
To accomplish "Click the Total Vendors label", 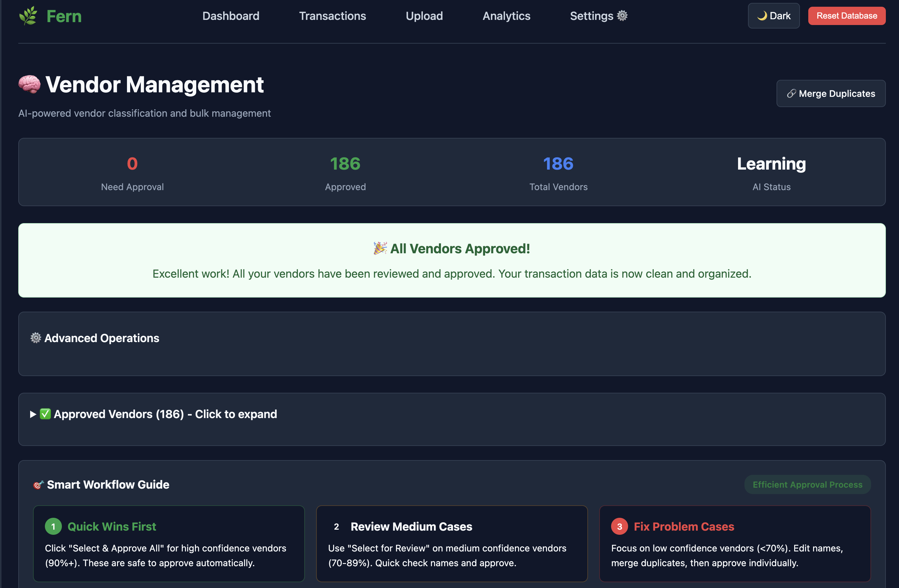I will tap(558, 187).
